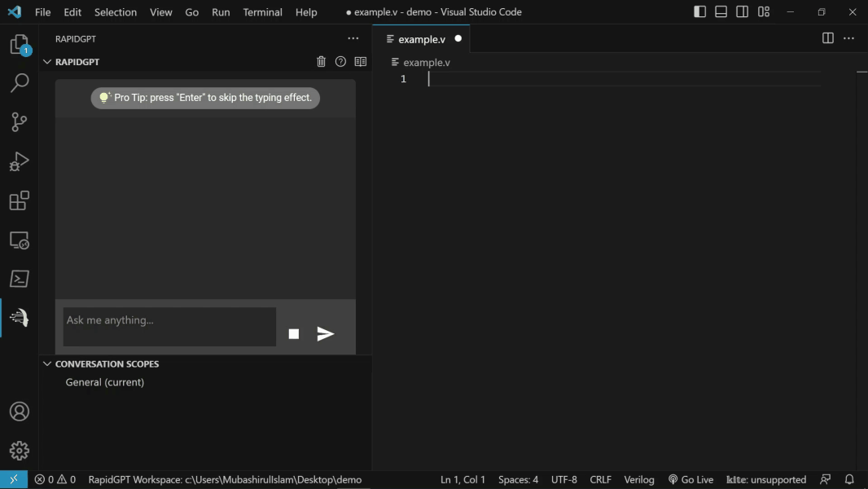
Task: Open RapidGPT panel more actions ellipsis
Action: (x=353, y=39)
